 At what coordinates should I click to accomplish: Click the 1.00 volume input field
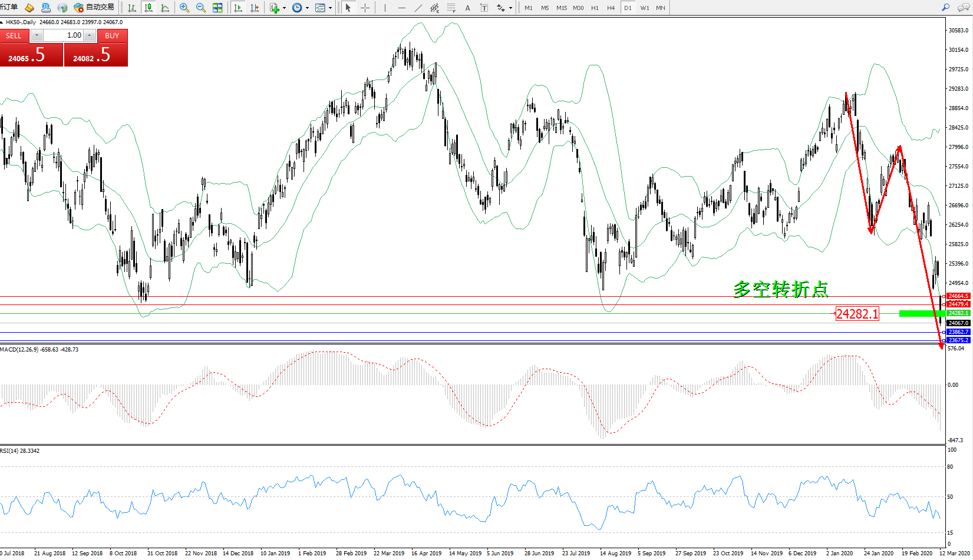(64, 35)
